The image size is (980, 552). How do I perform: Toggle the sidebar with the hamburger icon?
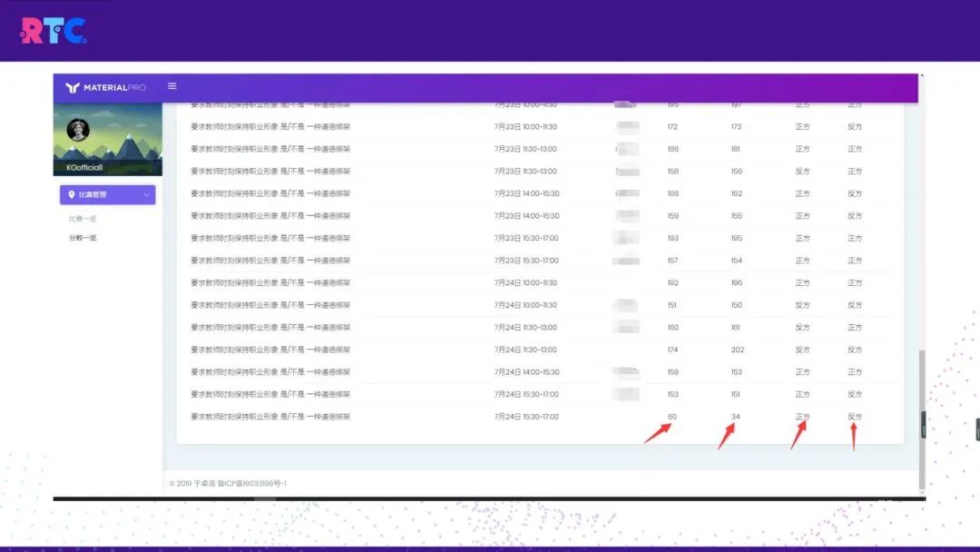pos(171,86)
